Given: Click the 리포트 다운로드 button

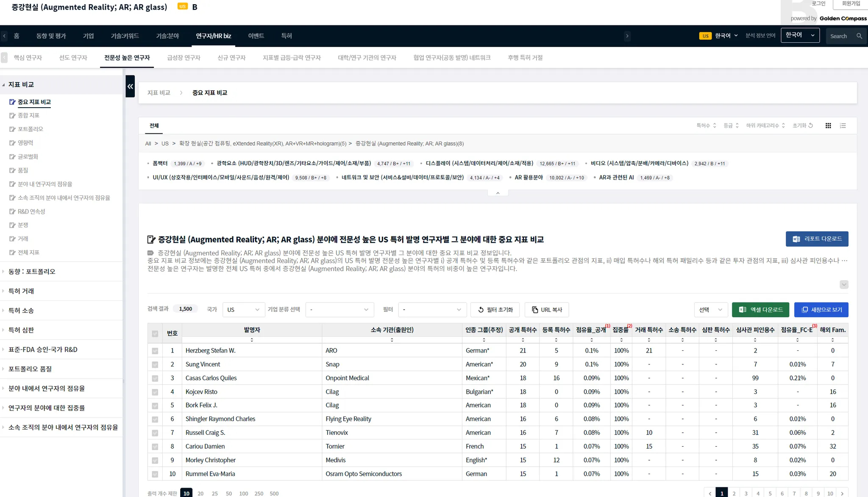Looking at the screenshot, I should pos(817,239).
